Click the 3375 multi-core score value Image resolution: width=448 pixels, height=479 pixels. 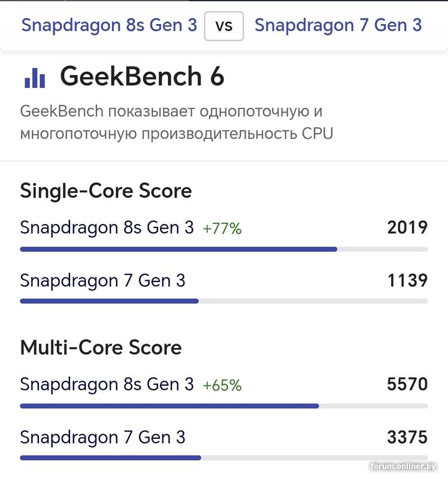(407, 437)
